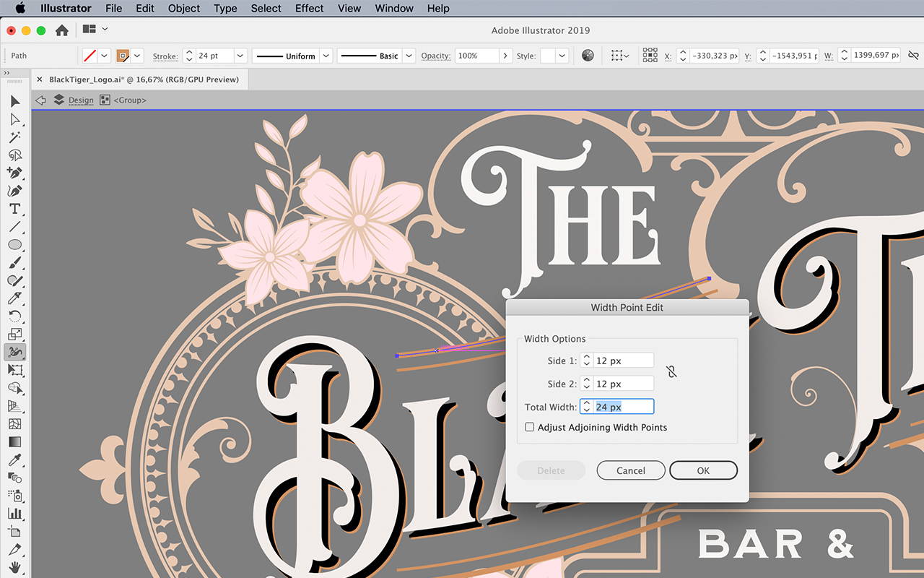Select the Mesh tool
The image size is (924, 578).
pos(14,424)
